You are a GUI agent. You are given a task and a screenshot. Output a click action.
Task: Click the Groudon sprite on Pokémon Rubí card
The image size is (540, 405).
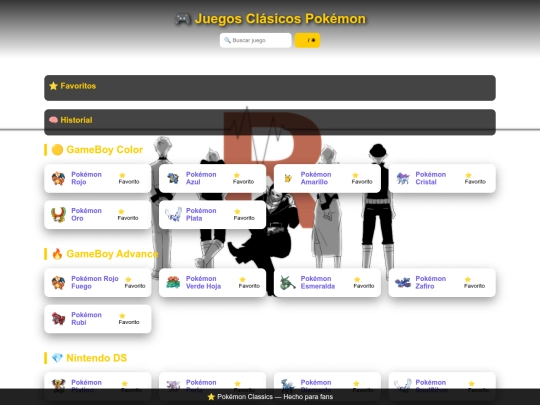click(58, 319)
